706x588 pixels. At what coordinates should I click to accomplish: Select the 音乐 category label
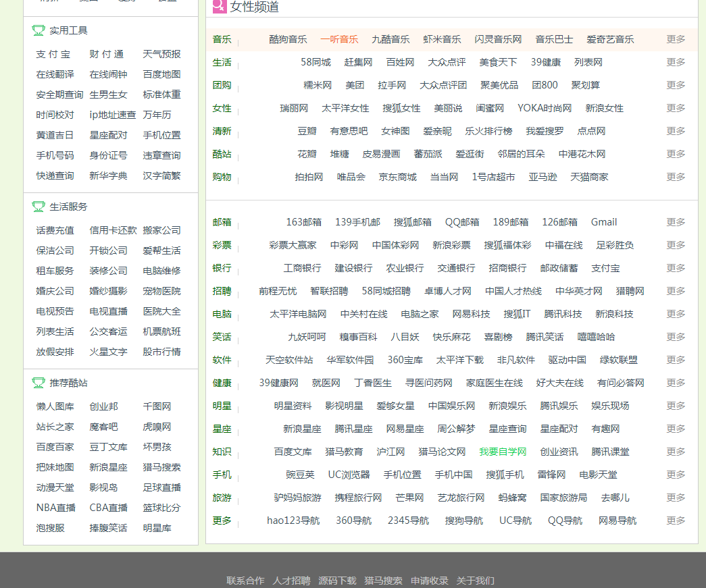[x=222, y=39]
